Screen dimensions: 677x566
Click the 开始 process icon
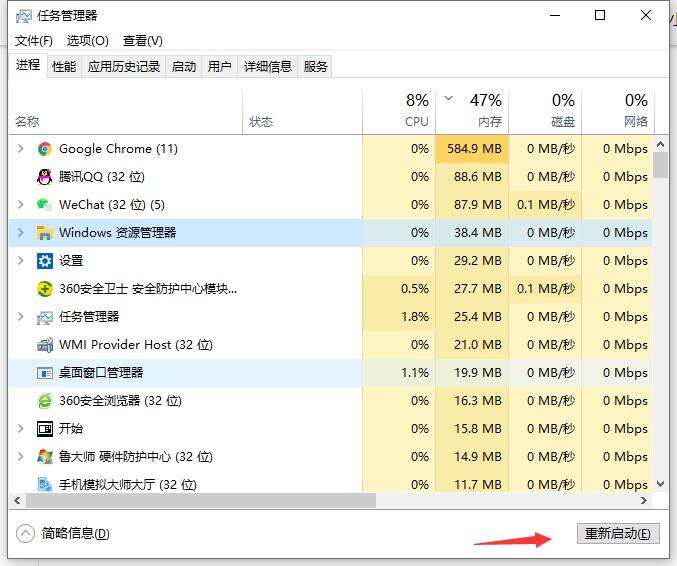(44, 429)
